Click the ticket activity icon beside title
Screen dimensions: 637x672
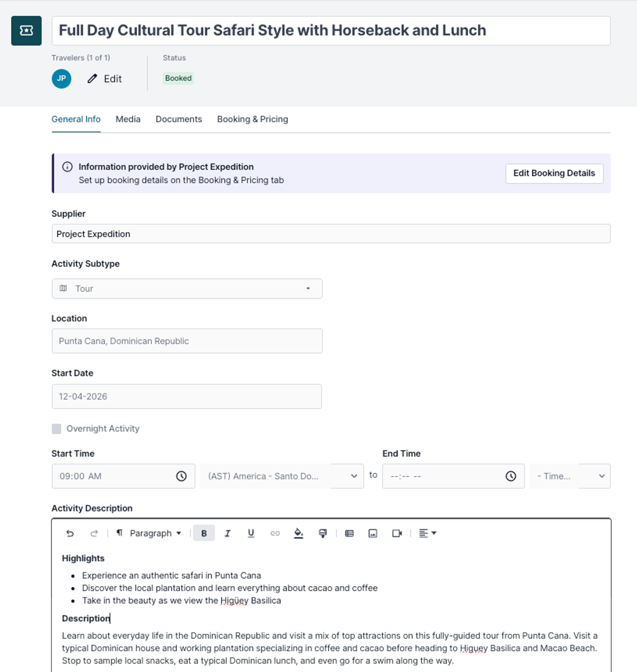click(x=27, y=30)
